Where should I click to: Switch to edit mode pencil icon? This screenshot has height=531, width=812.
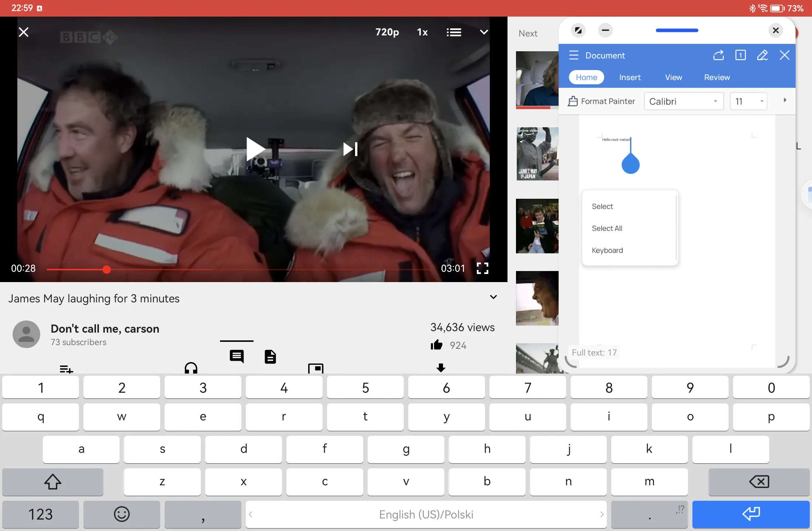[x=763, y=55]
